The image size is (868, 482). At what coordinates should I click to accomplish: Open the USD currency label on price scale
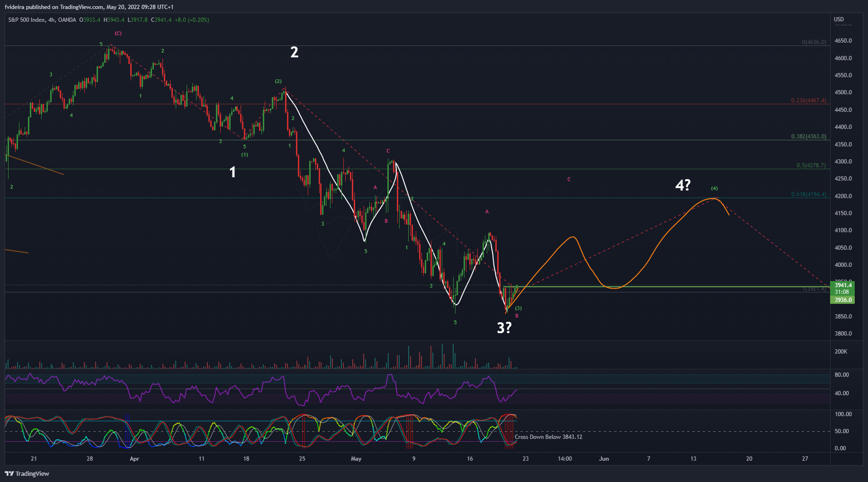click(839, 19)
